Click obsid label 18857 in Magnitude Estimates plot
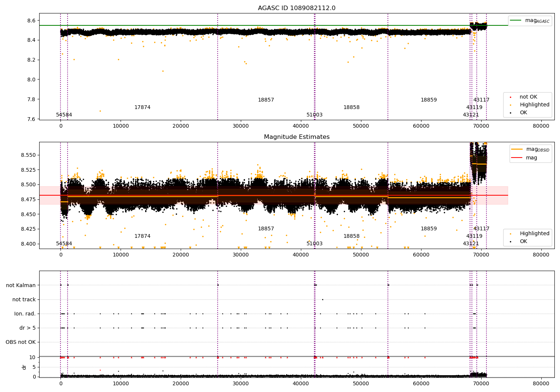 point(266,228)
